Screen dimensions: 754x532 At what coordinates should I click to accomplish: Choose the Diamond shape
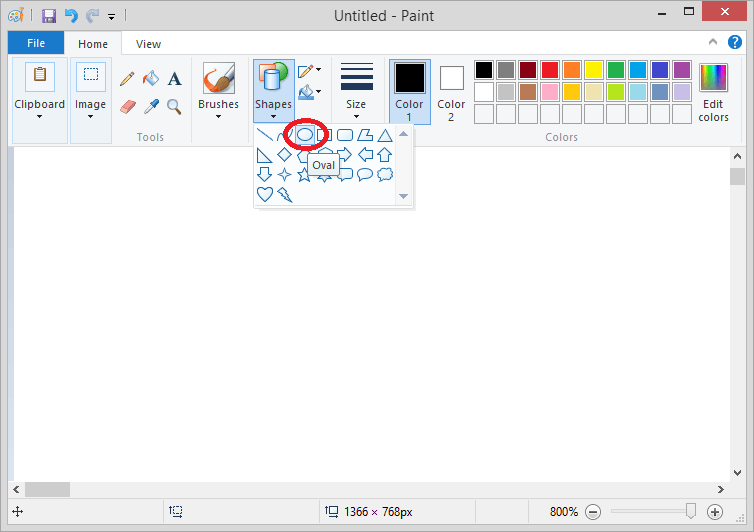click(x=284, y=155)
